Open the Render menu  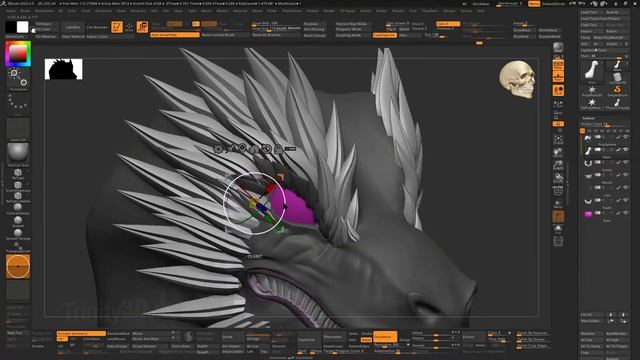tap(329, 11)
